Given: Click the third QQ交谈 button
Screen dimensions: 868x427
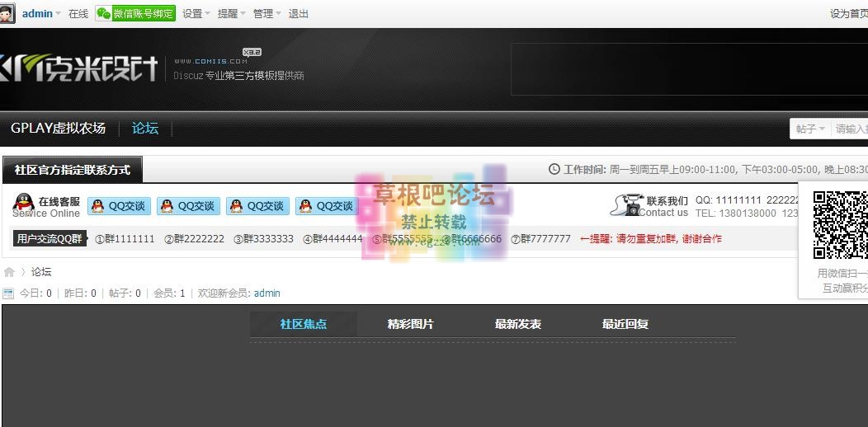Looking at the screenshot, I should point(258,206).
